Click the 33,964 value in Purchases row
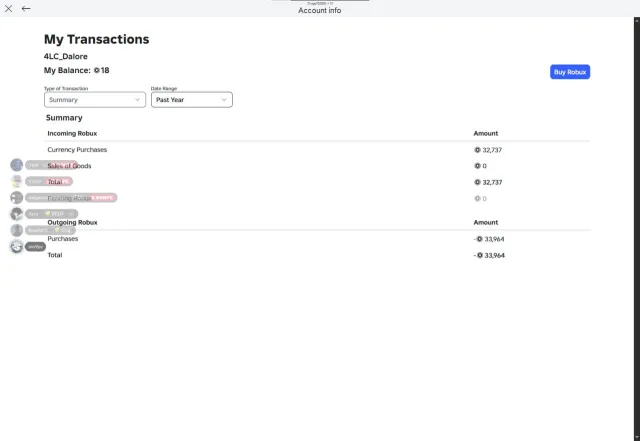 click(494, 239)
